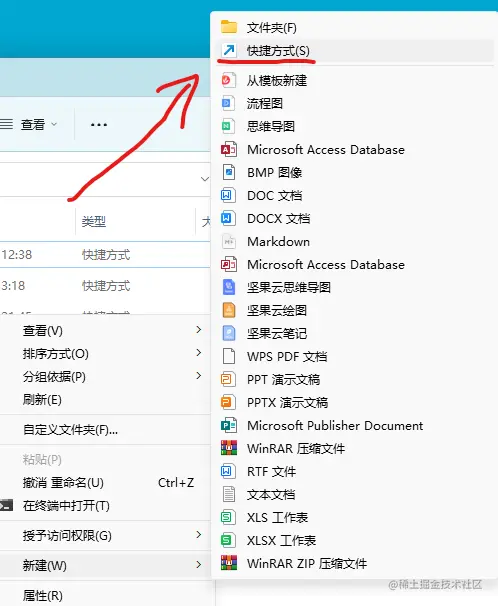
Task: Open the 查看 dropdown in the Explorer toolbar
Action: tap(29, 124)
